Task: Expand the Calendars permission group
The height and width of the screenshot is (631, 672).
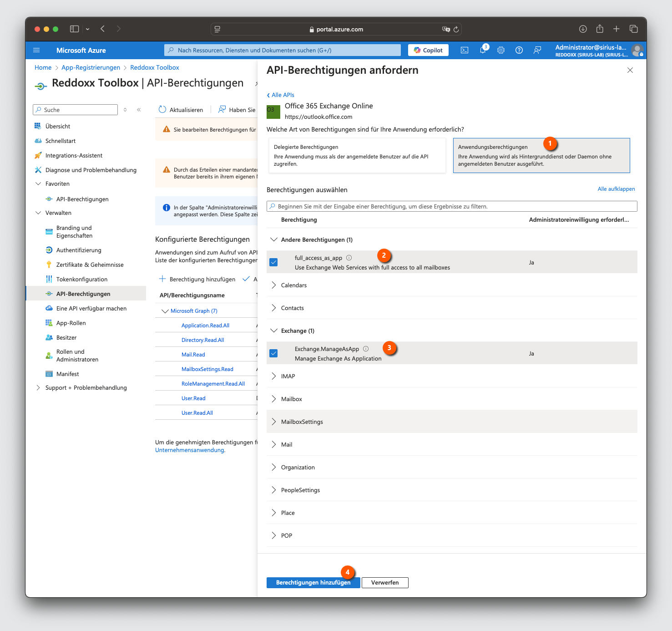Action: point(273,285)
